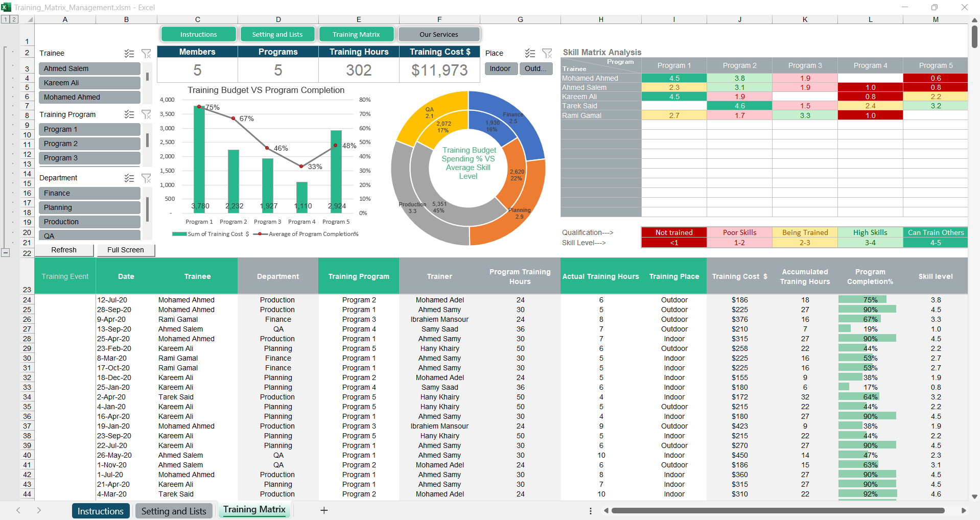
Task: Toggle Program 2 in Training Program slicer
Action: pyautogui.click(x=89, y=144)
